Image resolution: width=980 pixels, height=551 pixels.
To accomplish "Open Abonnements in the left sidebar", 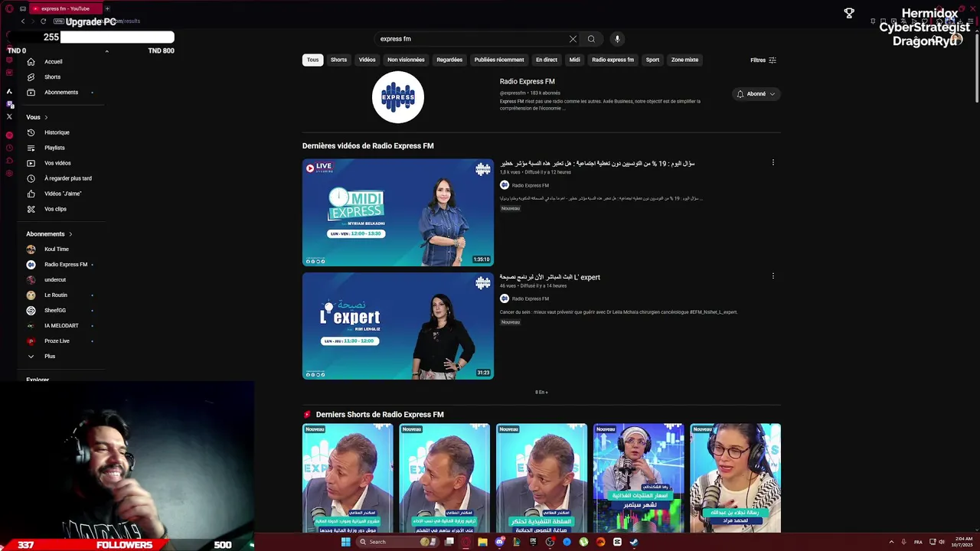I will pos(61,93).
